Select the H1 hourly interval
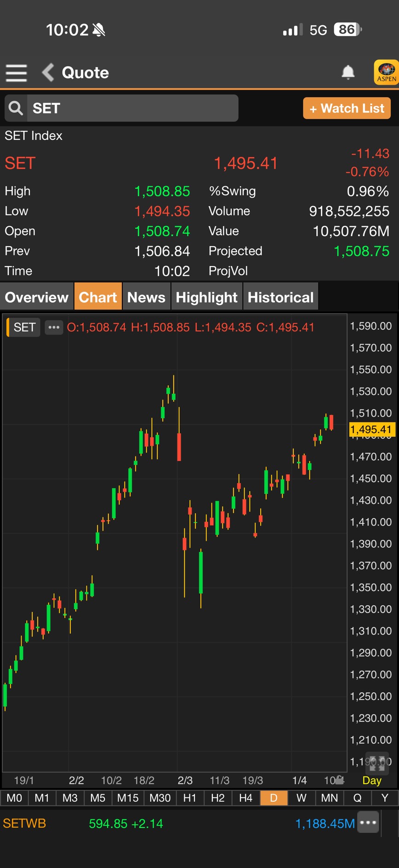 point(189,798)
